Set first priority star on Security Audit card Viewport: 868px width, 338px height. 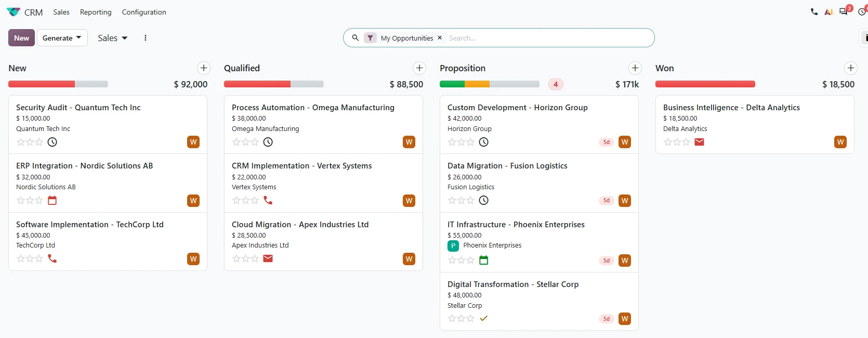[21, 142]
